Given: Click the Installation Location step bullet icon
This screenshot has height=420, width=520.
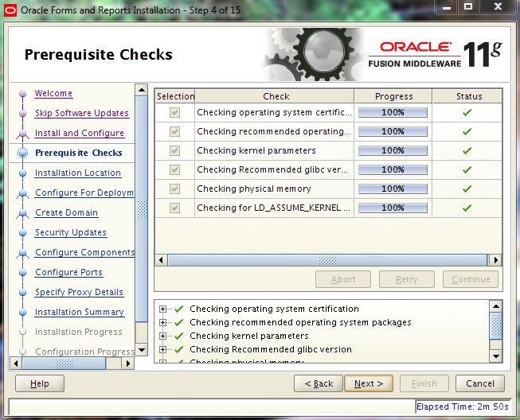Looking at the screenshot, I should 22,173.
